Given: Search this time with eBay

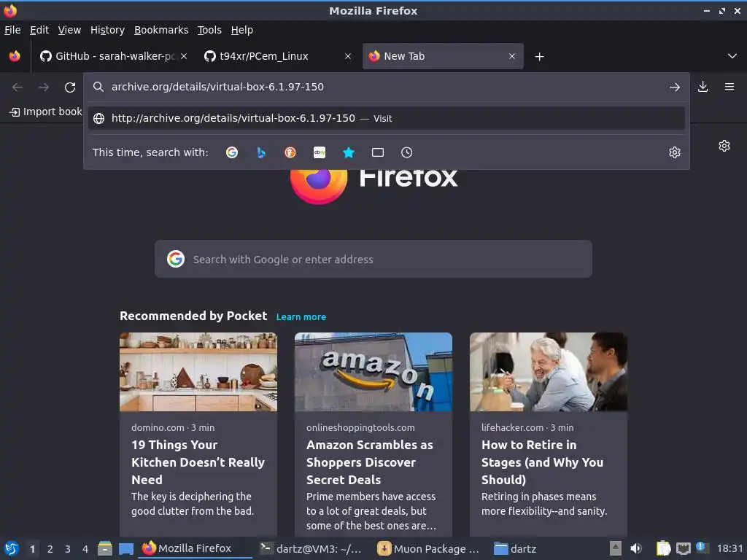Looking at the screenshot, I should [x=320, y=152].
